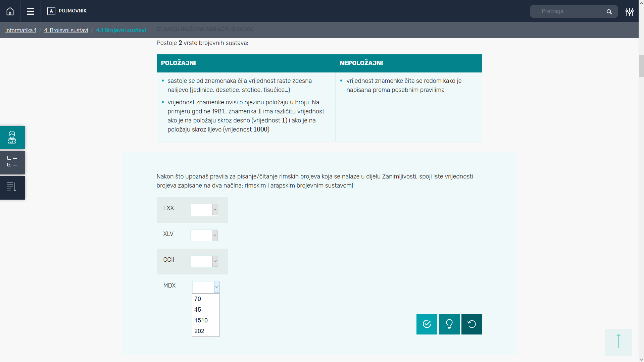The width and height of the screenshot is (644, 362).
Task: Go to the home page icon
Action: click(x=10, y=11)
